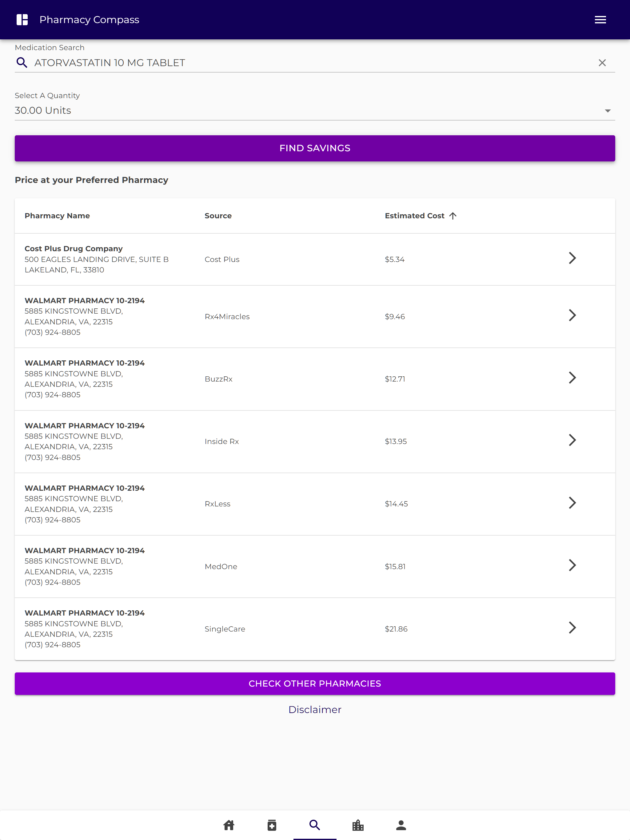Open the profile tab icon
Viewport: 630px width, 840px height.
pyautogui.click(x=401, y=825)
